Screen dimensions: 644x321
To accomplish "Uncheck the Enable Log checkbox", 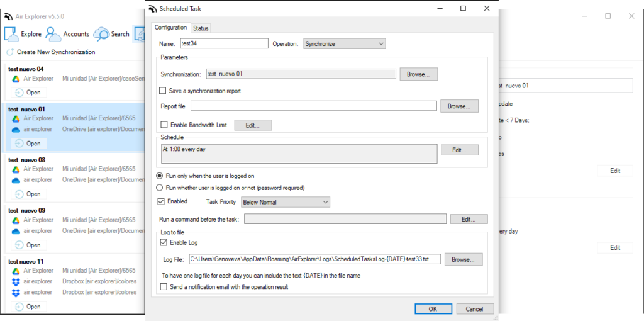I will point(164,242).
